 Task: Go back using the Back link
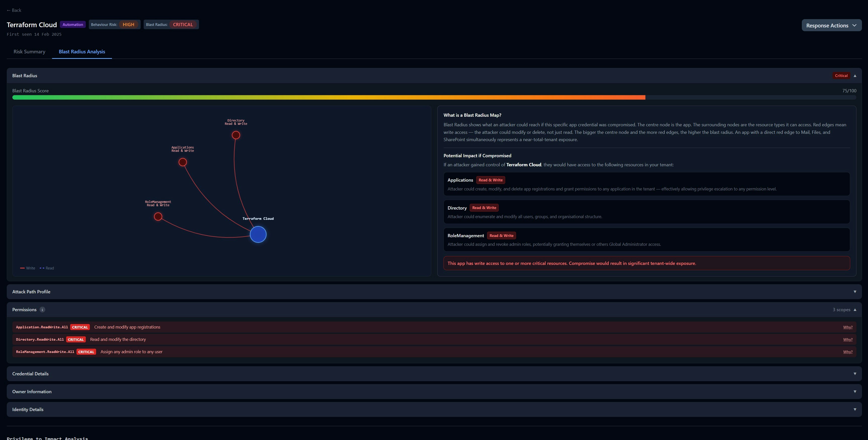click(14, 10)
